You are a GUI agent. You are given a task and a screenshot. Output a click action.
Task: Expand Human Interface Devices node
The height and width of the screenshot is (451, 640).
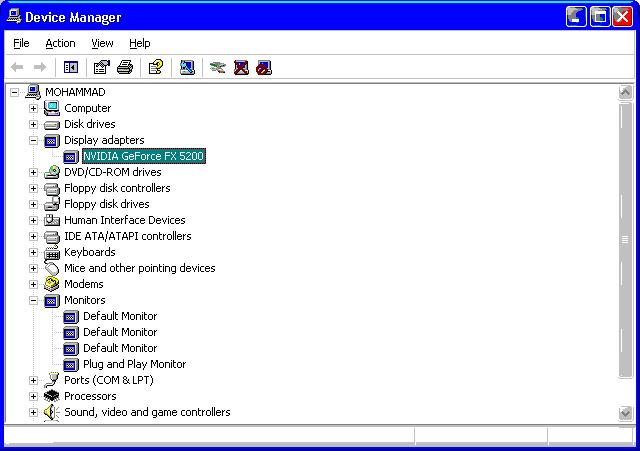(x=33, y=220)
